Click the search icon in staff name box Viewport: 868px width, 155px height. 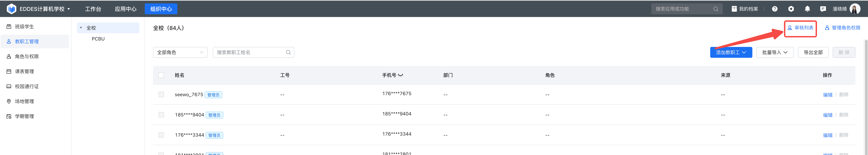click(288, 52)
